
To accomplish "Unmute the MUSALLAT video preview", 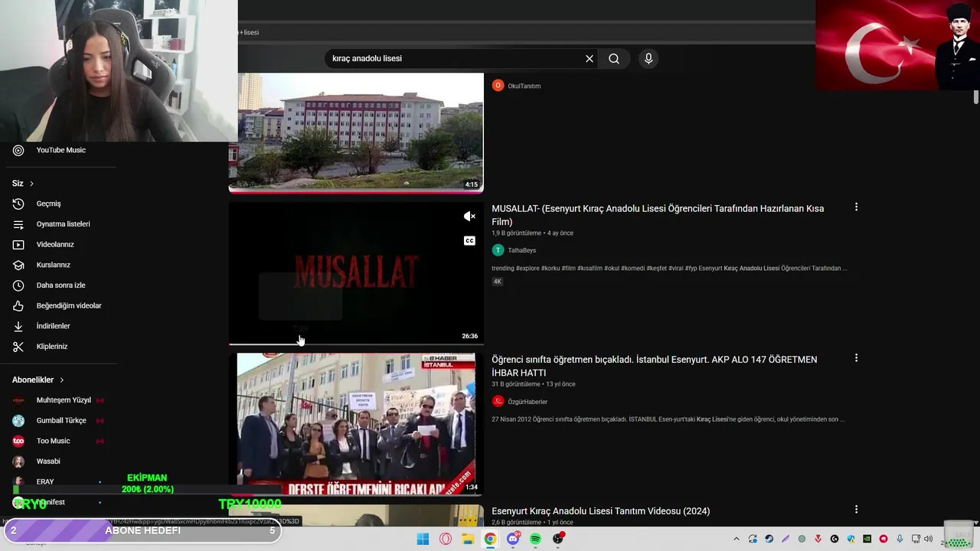I will 469,217.
